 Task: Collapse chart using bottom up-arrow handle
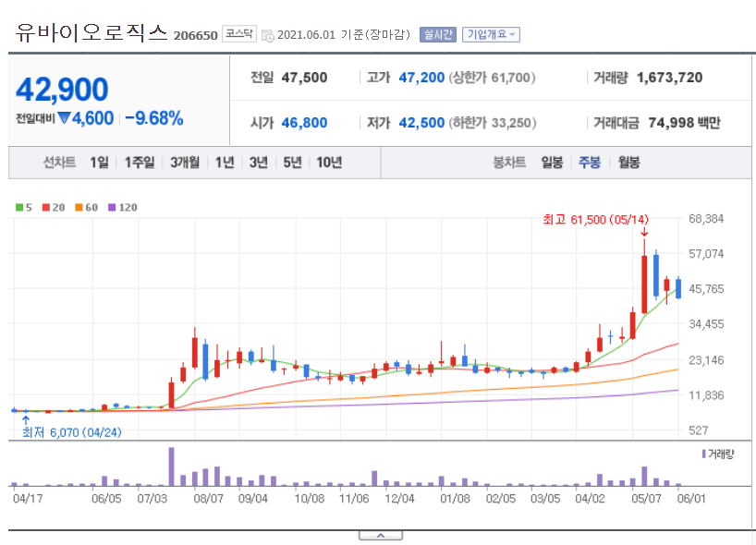click(x=381, y=536)
